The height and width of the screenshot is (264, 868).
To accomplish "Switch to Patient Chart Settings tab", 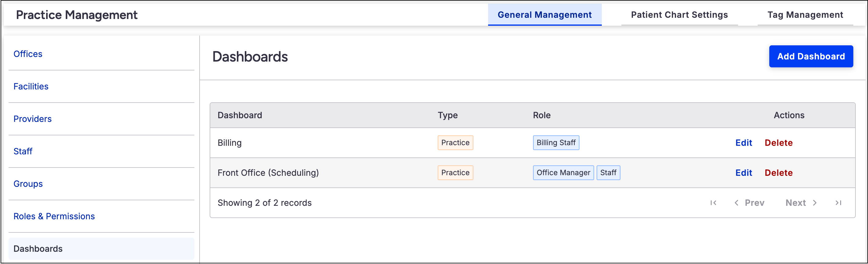I will click(x=679, y=15).
